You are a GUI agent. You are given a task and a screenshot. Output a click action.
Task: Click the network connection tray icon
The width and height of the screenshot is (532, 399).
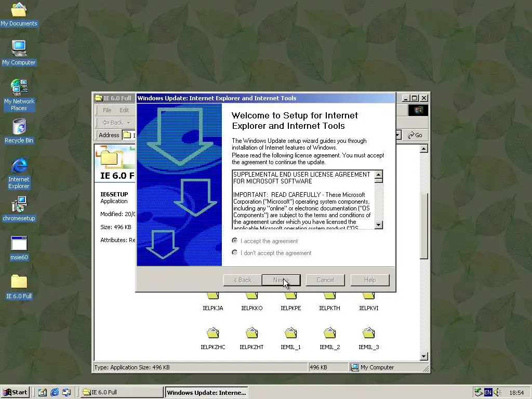478,393
